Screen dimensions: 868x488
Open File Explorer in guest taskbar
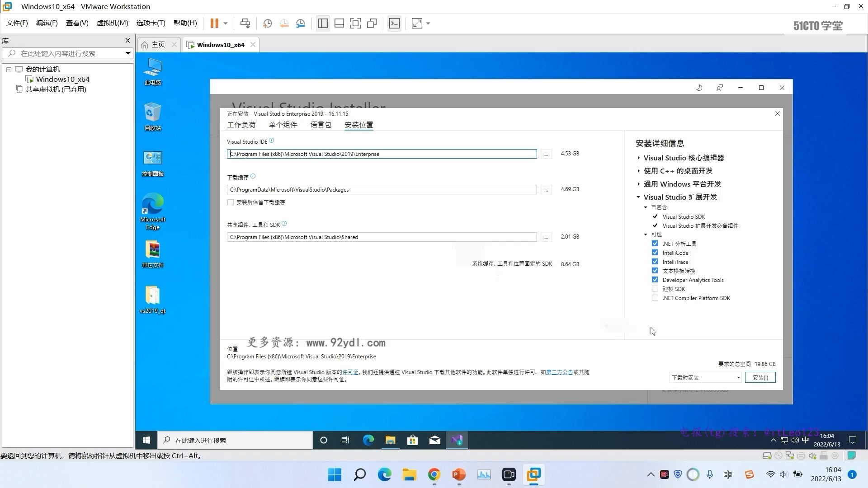point(390,440)
